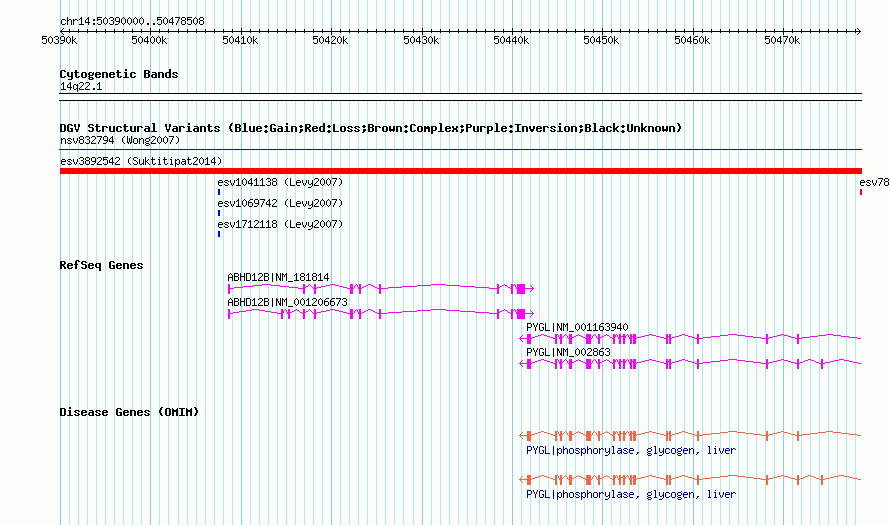
Task: Click the red marker under esv78
Action: [x=861, y=192]
